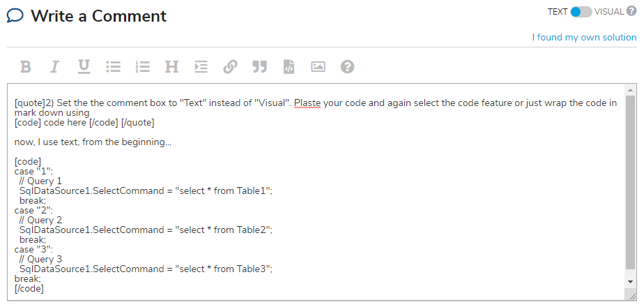Click the text area resize handle
Viewport: 644px width, 307px height.
click(631, 296)
